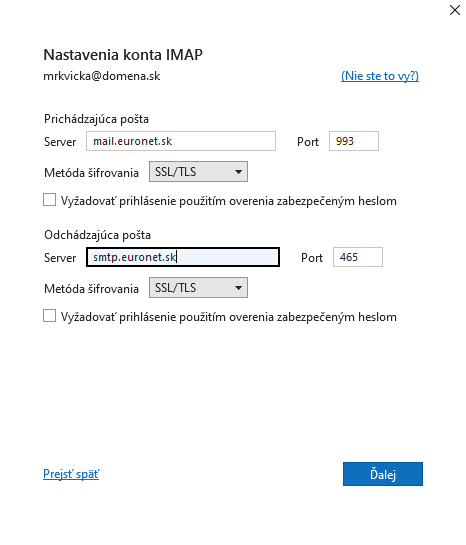Click the arrow on the incoming SSL/TLS combo box
The width and height of the screenshot is (466, 545).
click(x=238, y=171)
